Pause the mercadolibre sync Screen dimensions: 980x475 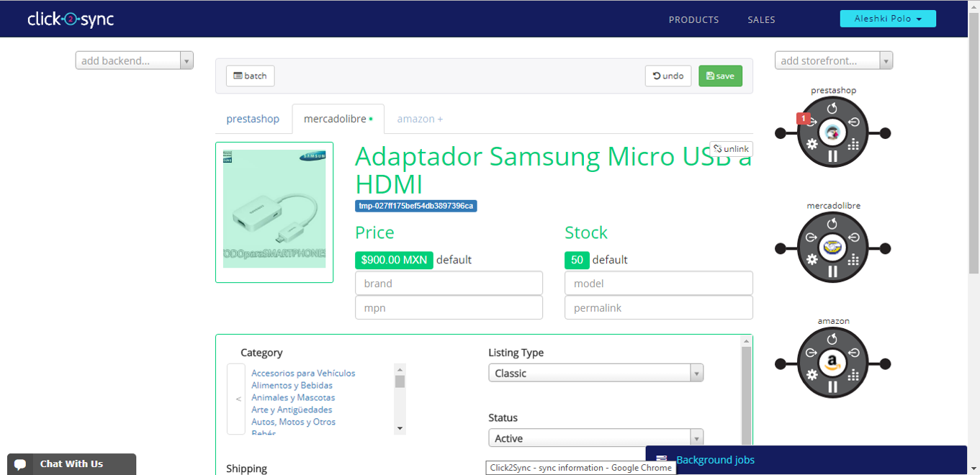832,271
